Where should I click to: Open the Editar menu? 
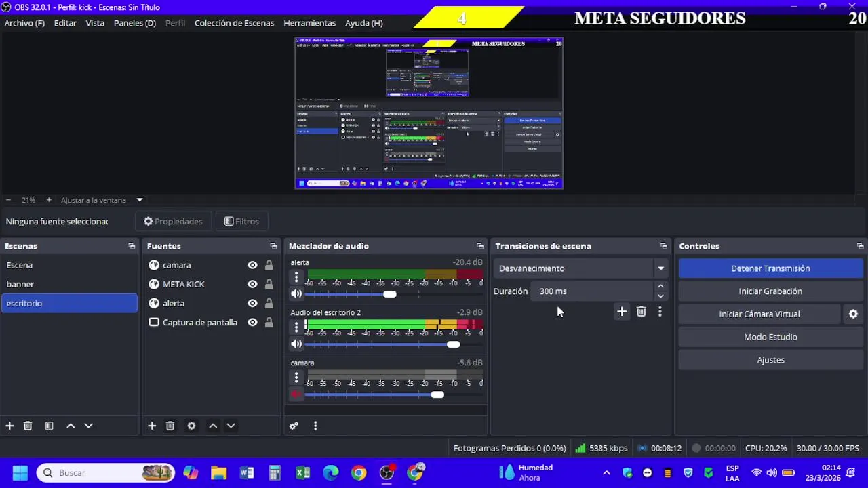pyautogui.click(x=65, y=23)
